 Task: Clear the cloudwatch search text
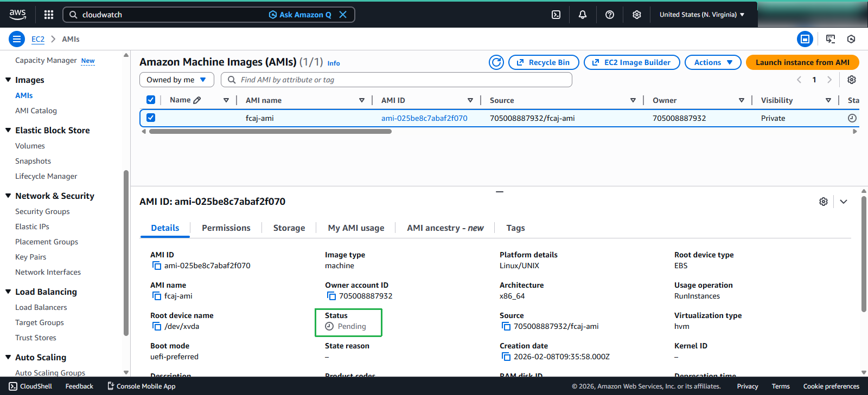[x=343, y=15]
